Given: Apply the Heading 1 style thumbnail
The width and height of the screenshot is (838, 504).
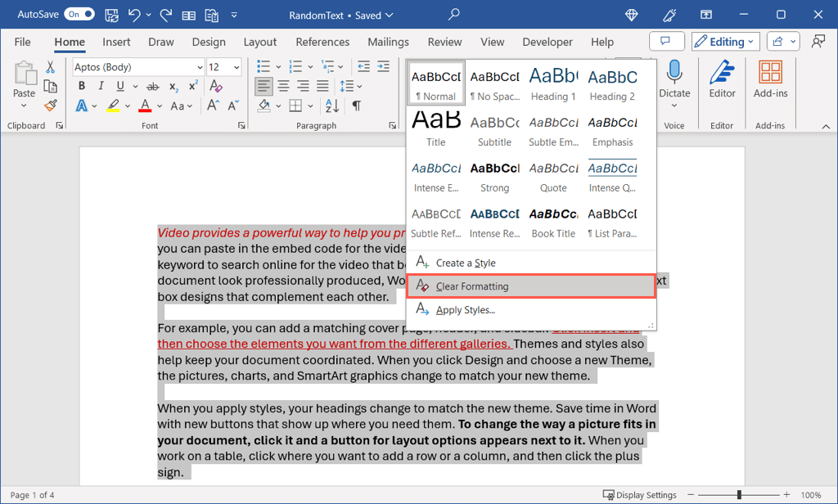Looking at the screenshot, I should coord(553,83).
